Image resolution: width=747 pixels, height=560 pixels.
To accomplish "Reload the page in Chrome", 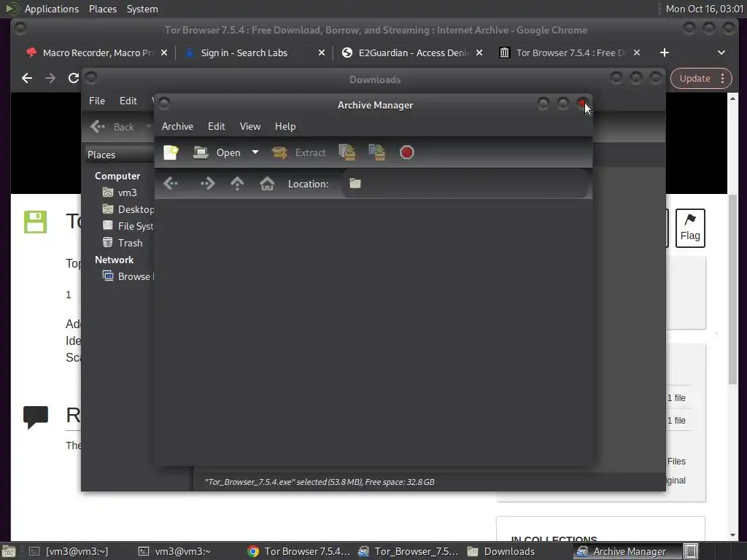I will click(x=74, y=78).
